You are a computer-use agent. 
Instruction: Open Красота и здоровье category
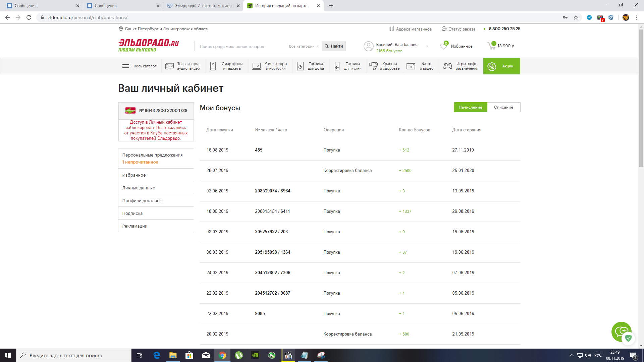(384, 66)
